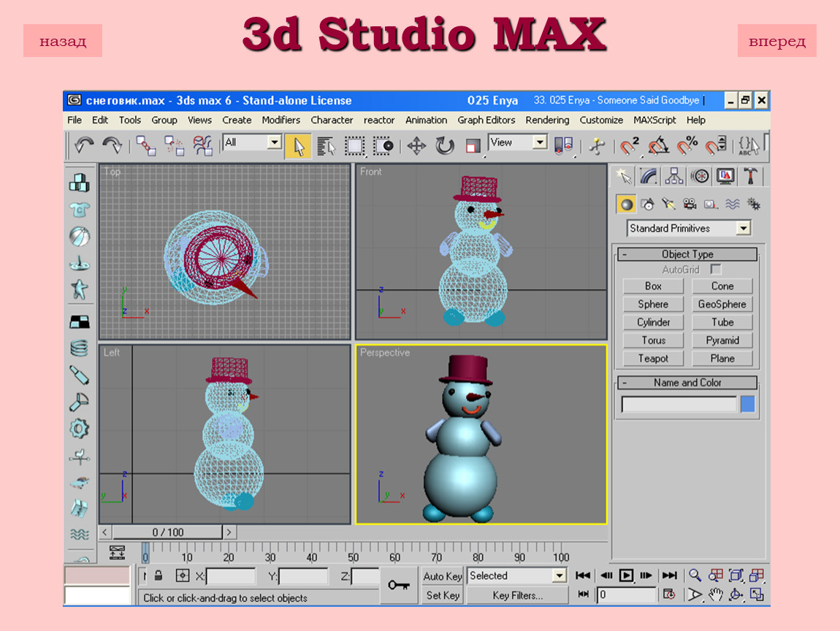Click the time slider 0 / 100 handle
Image resolution: width=840 pixels, height=631 pixels.
pos(168,532)
